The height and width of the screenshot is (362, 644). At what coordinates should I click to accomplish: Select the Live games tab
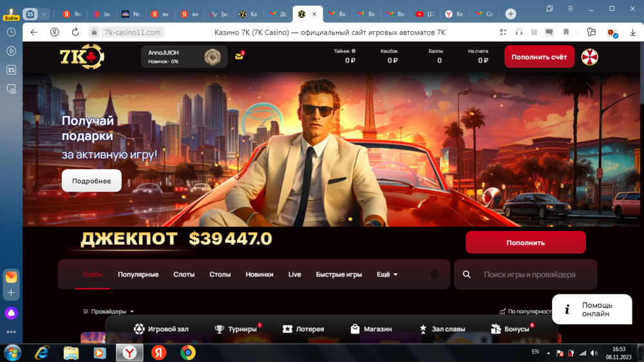(x=294, y=274)
